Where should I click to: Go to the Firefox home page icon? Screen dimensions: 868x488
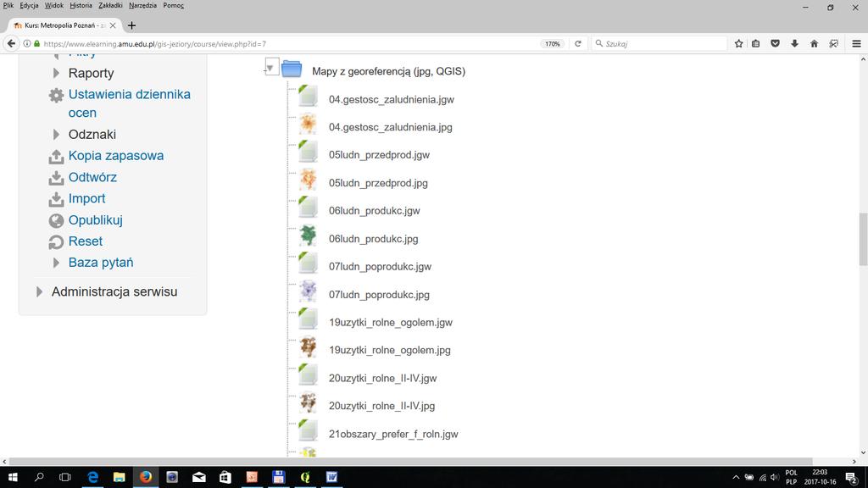pyautogui.click(x=814, y=44)
